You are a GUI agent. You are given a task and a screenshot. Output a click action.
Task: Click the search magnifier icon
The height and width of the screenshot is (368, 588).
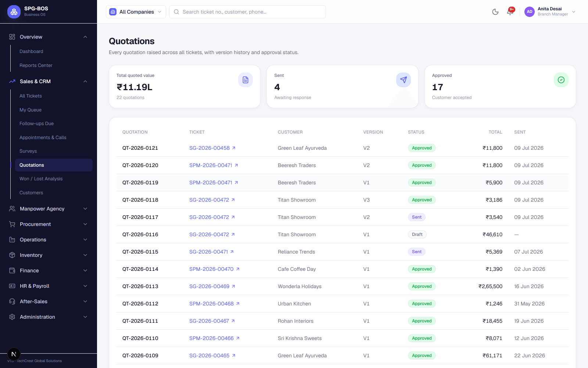click(176, 12)
